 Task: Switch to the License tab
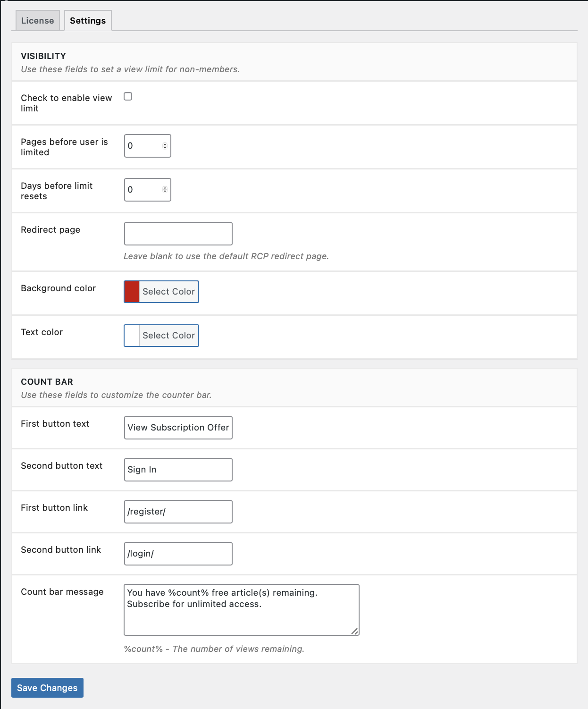point(38,20)
